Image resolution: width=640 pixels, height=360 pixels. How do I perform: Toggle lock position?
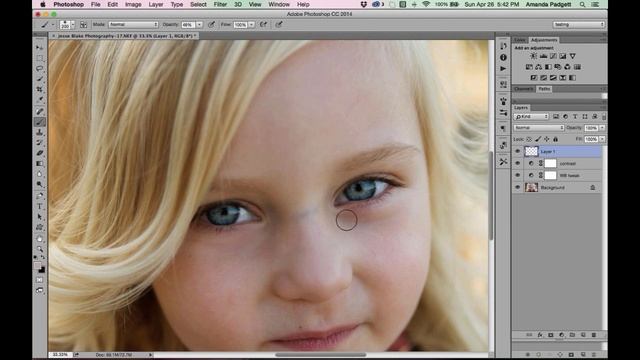point(547,139)
